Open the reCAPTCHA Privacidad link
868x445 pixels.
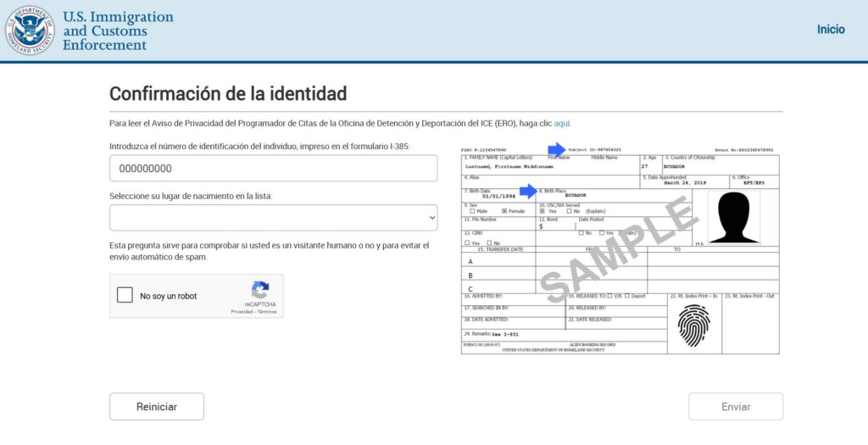point(242,312)
